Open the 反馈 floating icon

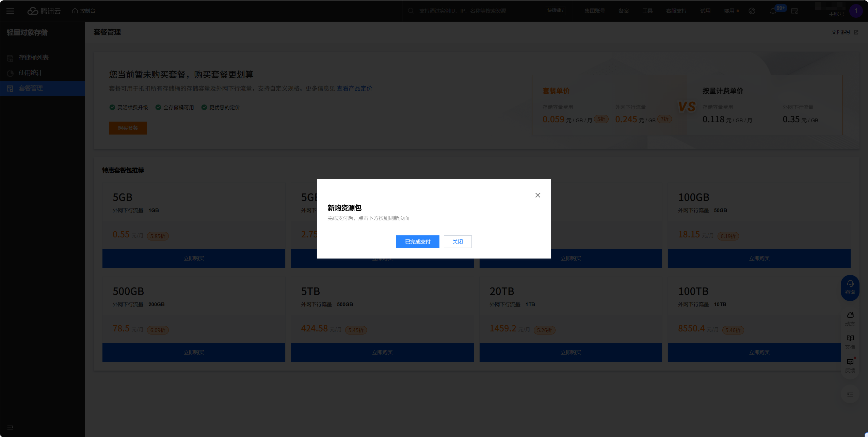point(850,365)
